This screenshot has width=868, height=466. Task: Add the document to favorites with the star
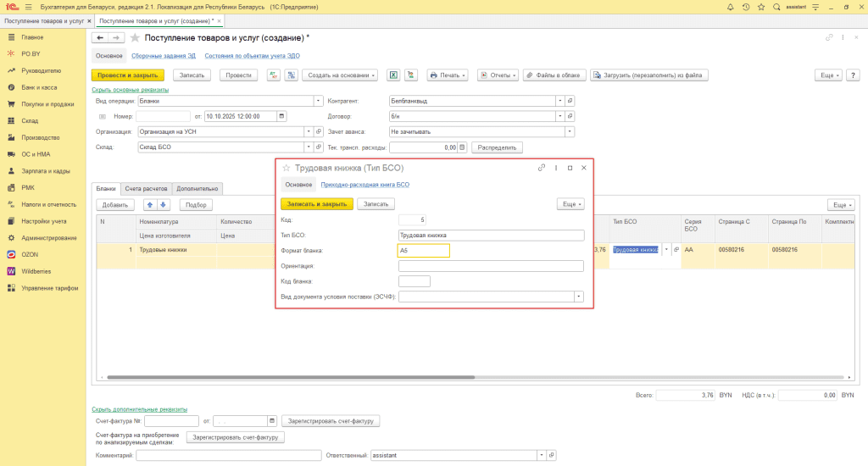(x=135, y=38)
